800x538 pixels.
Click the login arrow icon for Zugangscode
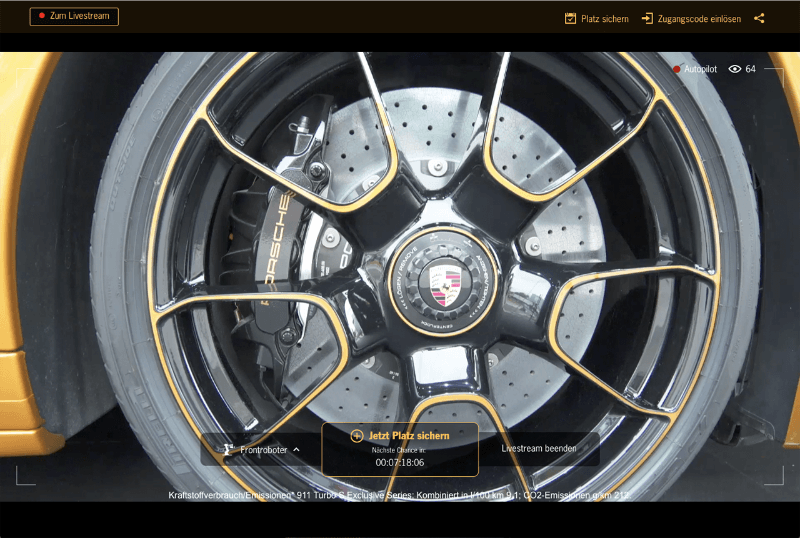pyautogui.click(x=647, y=18)
